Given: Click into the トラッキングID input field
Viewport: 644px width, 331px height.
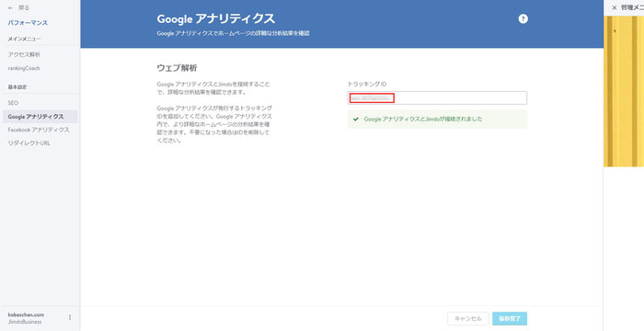Looking at the screenshot, I should click(437, 97).
